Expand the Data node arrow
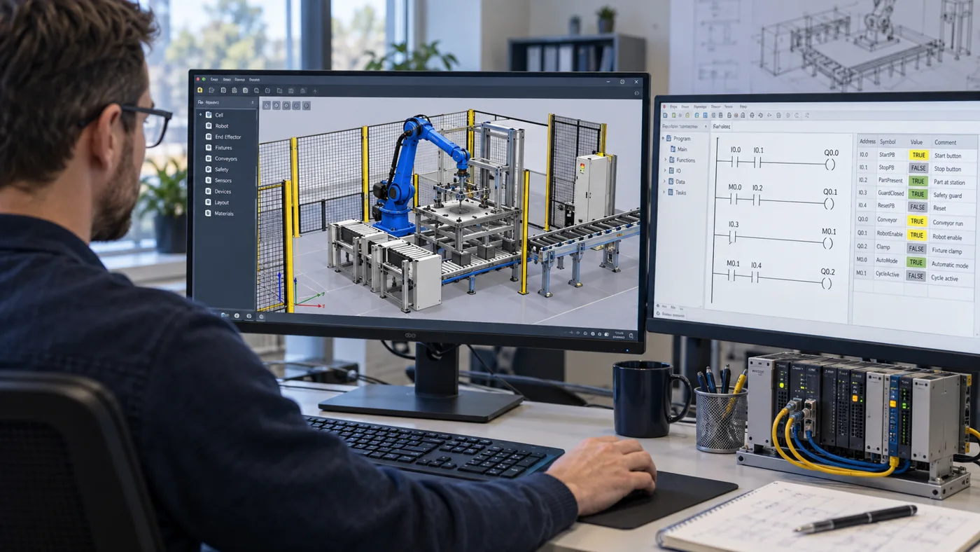Viewport: 980px width, 552px height. pos(664,181)
